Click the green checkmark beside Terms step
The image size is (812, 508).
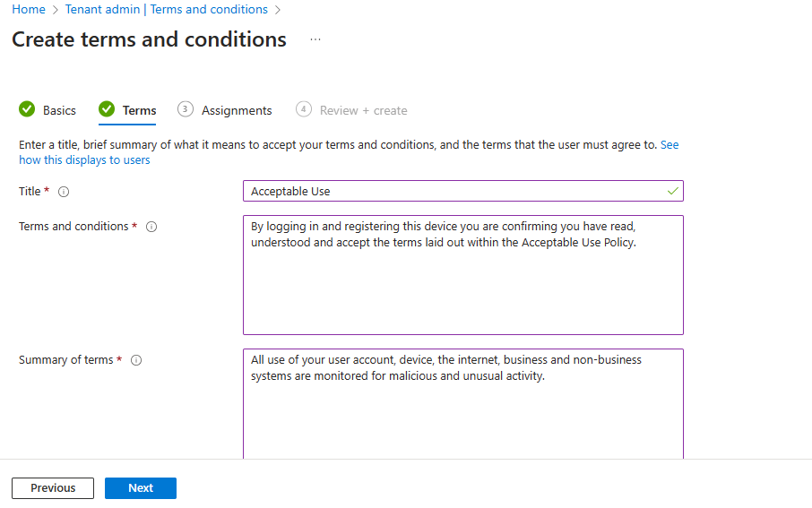tap(107, 110)
